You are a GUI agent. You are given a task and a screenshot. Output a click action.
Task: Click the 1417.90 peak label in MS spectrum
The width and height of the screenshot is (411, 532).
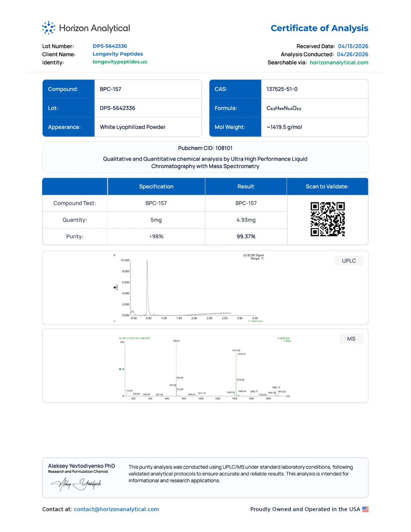click(x=236, y=350)
